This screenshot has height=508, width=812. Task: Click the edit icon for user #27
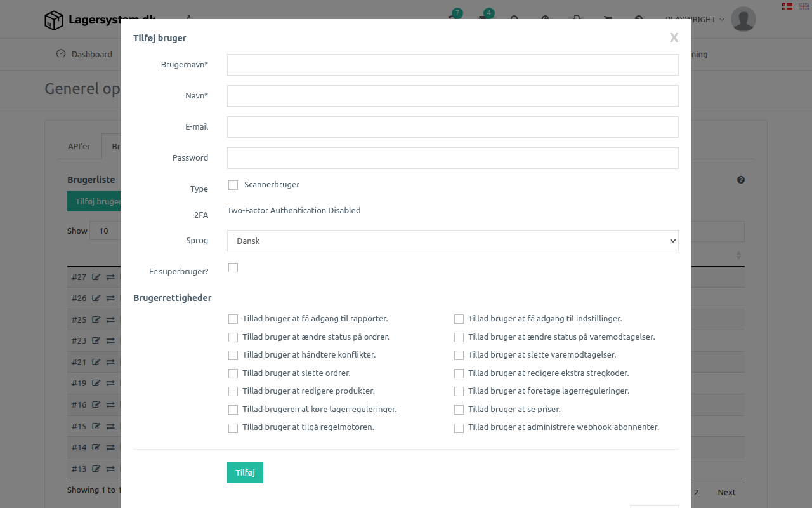[x=96, y=277]
